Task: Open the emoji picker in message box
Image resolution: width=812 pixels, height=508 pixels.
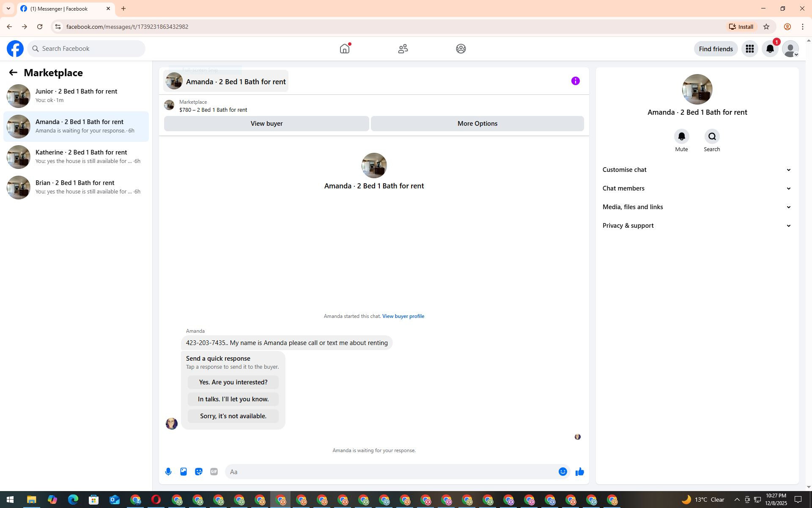Action: (562, 472)
